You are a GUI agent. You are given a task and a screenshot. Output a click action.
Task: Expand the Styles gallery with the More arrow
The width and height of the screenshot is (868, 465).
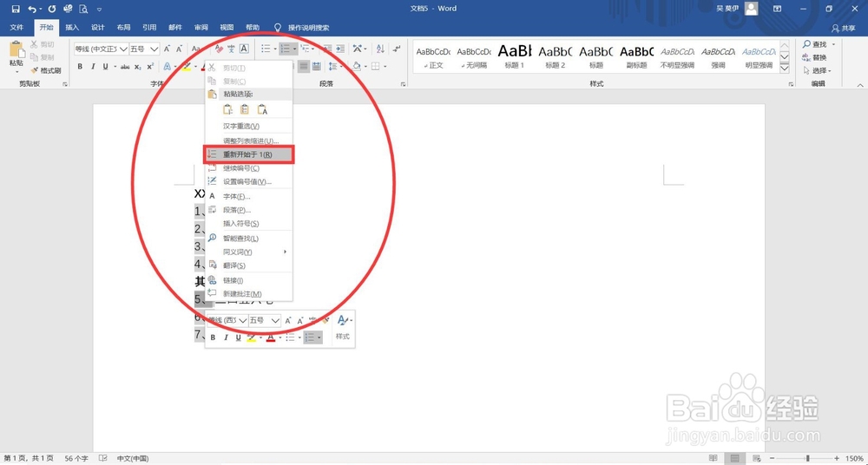[785, 68]
